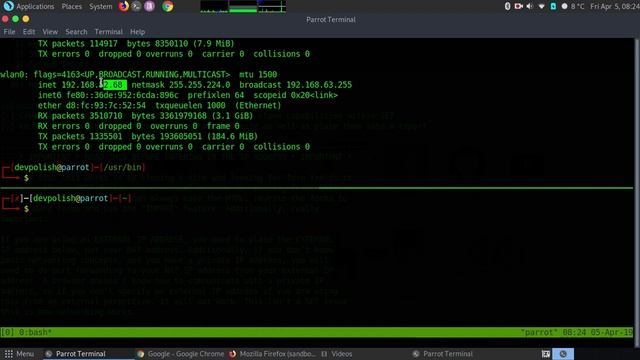This screenshot has height=360, width=640.
Task: Click the Chrome icon in bottom taskbar
Action: [x=141, y=354]
